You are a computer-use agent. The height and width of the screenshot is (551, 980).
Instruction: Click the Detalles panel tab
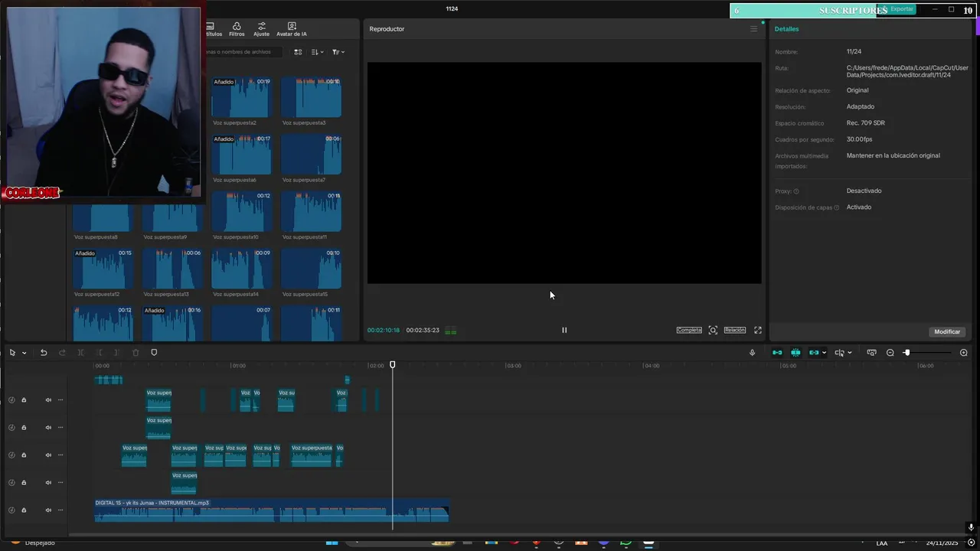click(x=786, y=29)
